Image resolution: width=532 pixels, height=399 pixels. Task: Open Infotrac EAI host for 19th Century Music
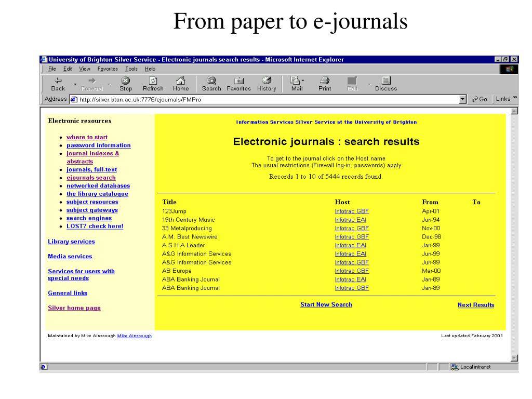pyautogui.click(x=350, y=220)
